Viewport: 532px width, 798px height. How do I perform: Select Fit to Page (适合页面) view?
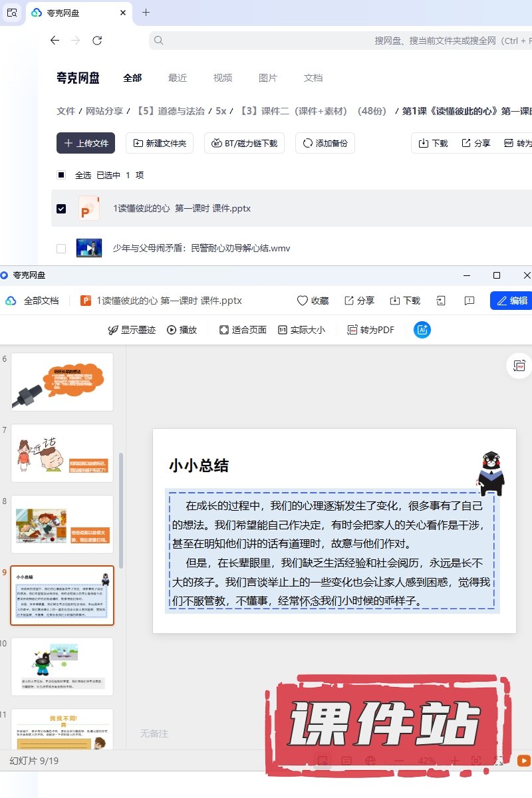coord(243,330)
